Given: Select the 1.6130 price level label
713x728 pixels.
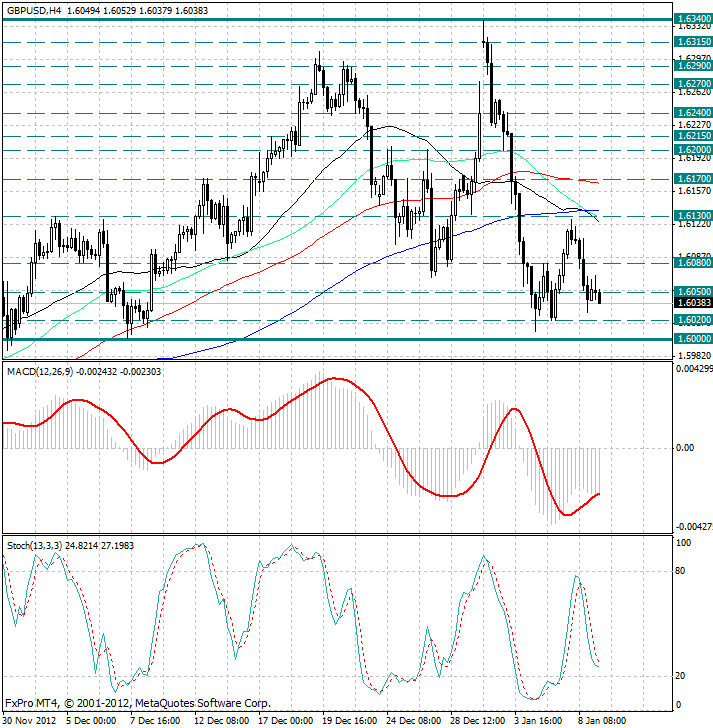Looking at the screenshot, I should click(693, 216).
